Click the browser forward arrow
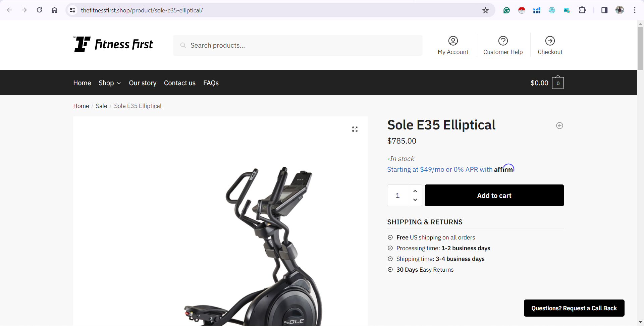644x326 pixels. 24,10
